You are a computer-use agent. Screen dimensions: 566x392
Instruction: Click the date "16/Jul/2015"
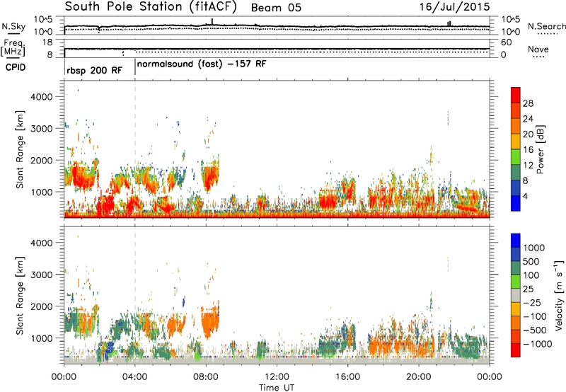tap(455, 7)
